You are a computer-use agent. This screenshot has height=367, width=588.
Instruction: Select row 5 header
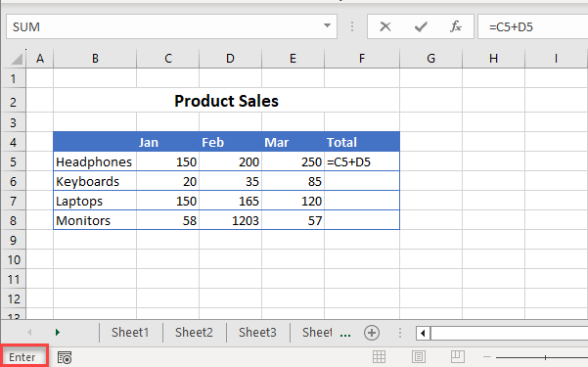(x=14, y=161)
